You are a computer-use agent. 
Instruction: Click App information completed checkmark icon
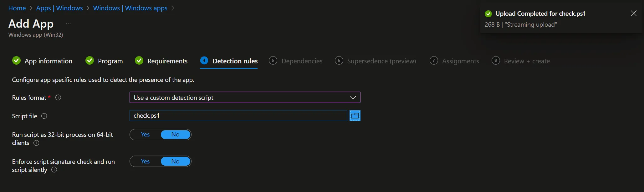click(x=16, y=61)
